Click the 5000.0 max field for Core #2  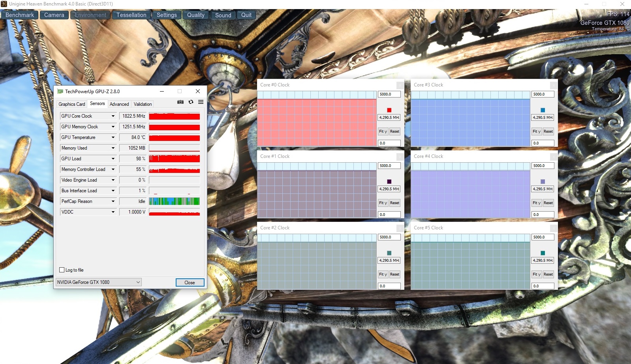pyautogui.click(x=389, y=237)
